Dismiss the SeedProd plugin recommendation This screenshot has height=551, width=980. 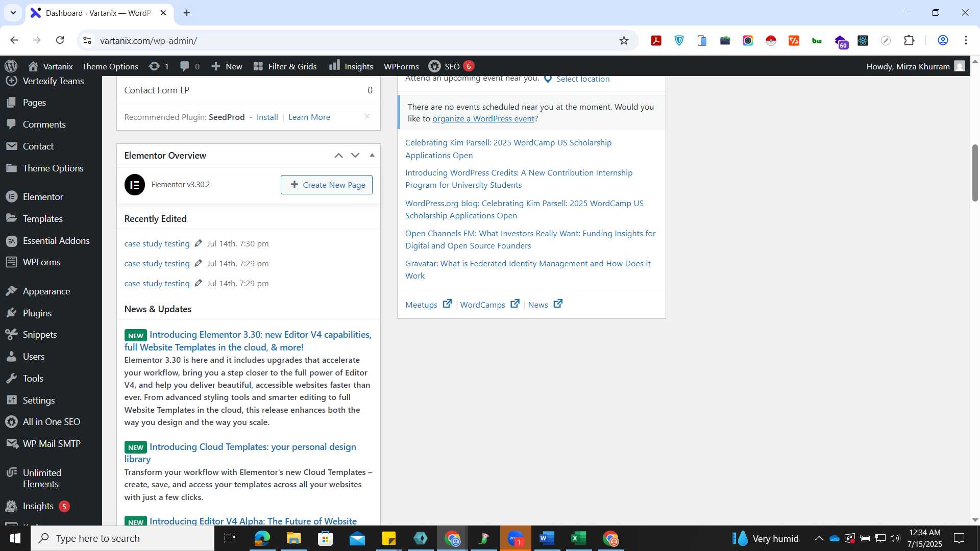pos(367,117)
